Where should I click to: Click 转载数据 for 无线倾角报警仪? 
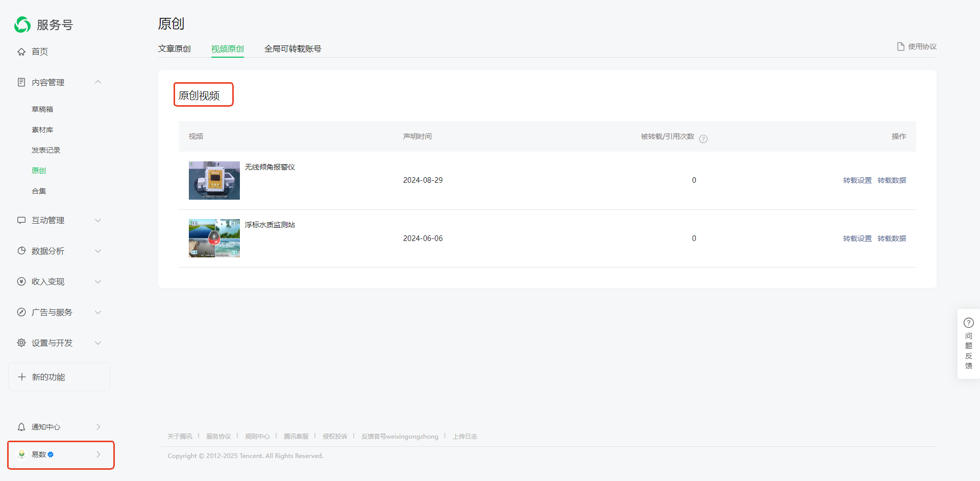click(892, 180)
